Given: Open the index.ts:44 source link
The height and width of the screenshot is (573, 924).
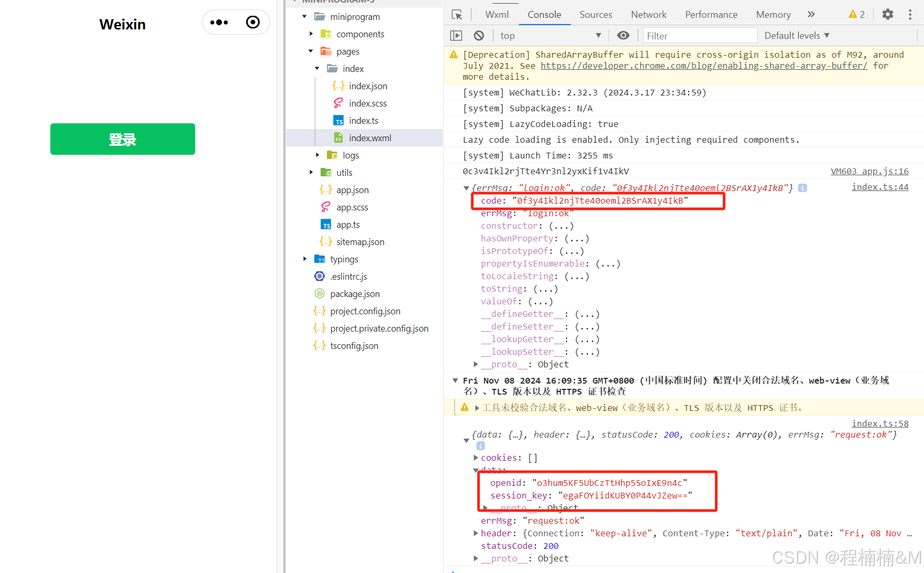Looking at the screenshot, I should pos(880,187).
